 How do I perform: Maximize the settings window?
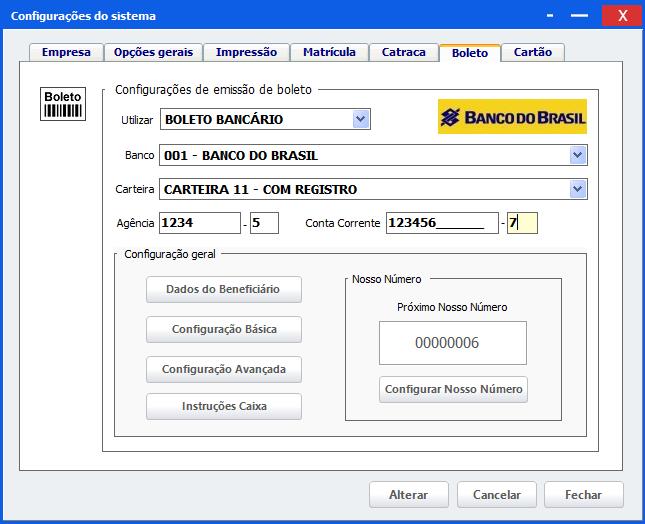pos(579,16)
